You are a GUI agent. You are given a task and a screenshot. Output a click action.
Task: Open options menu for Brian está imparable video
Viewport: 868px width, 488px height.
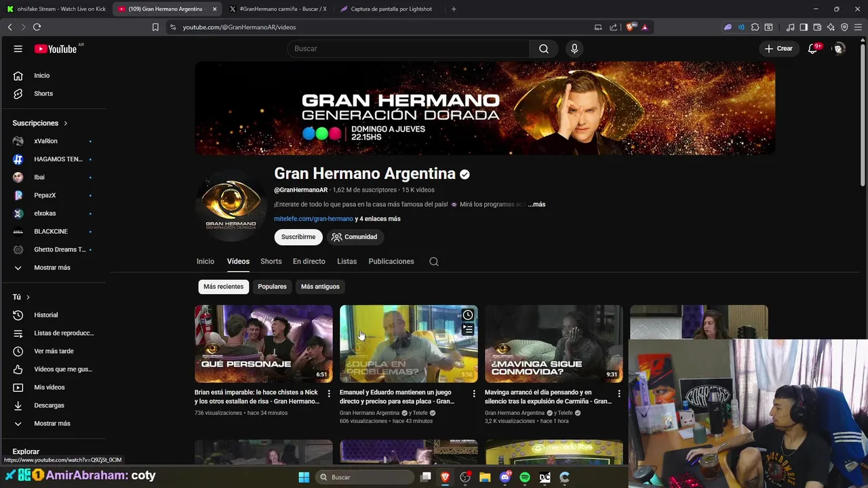[329, 393]
